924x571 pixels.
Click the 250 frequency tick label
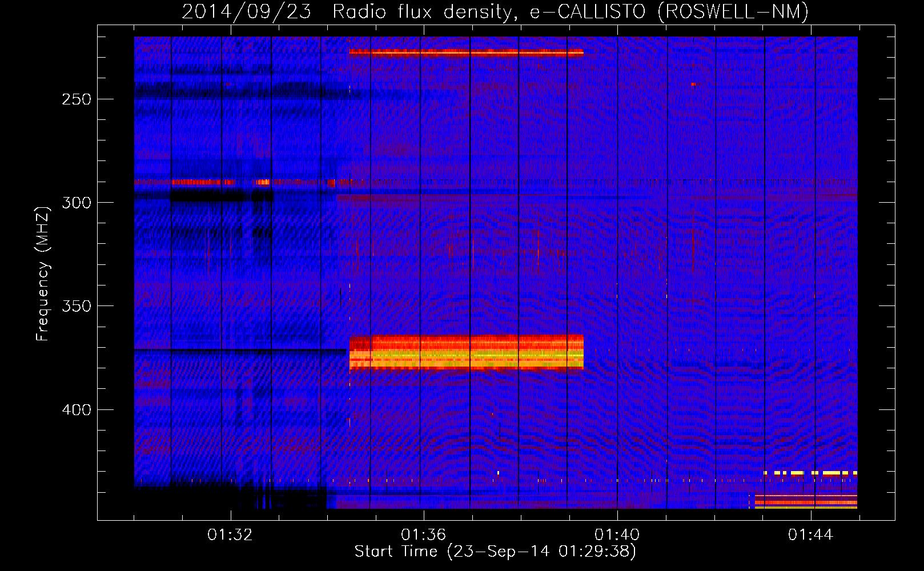77,99
